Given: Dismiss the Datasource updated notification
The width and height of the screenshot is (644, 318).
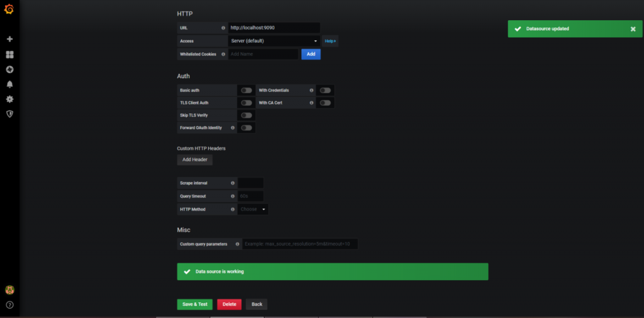Looking at the screenshot, I should click(x=633, y=29).
